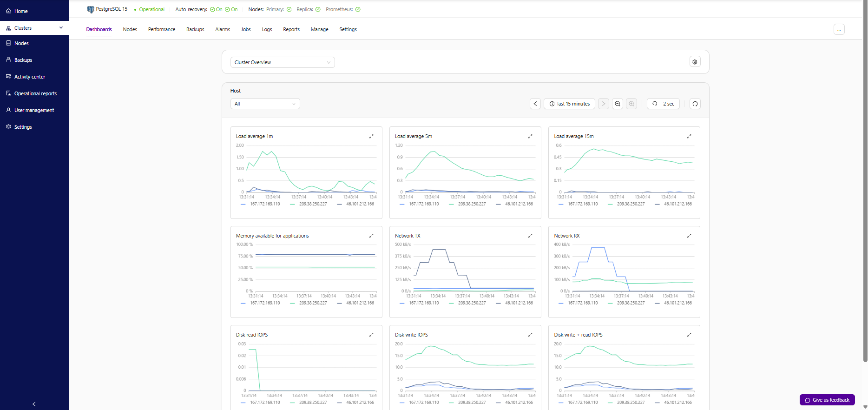The width and height of the screenshot is (868, 410).
Task: Open the three-dot more actions menu
Action: pyautogui.click(x=839, y=30)
